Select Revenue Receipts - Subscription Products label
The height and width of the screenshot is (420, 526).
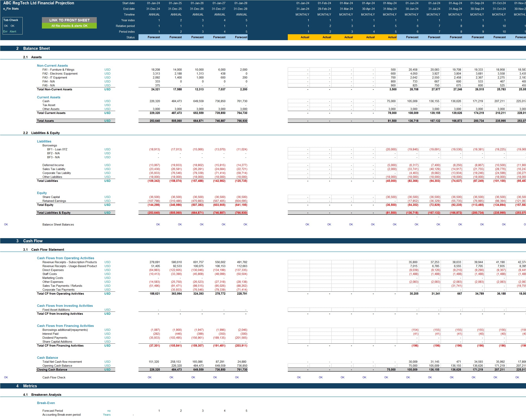pos(70,262)
